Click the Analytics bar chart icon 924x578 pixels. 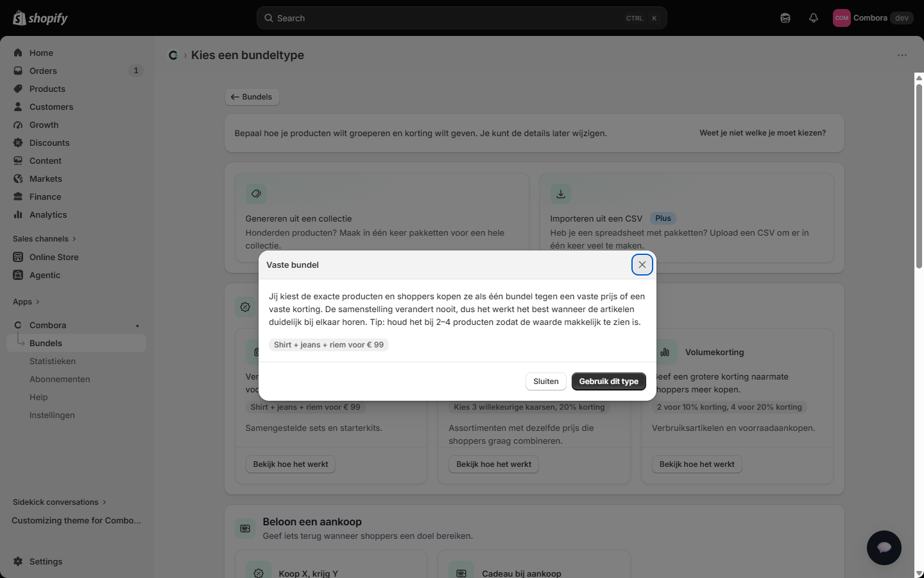point(18,215)
